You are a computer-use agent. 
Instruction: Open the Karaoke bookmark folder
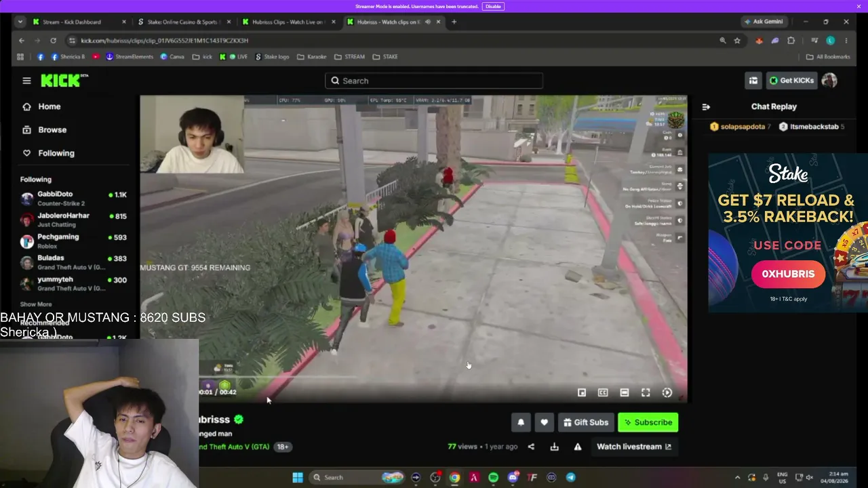point(312,57)
